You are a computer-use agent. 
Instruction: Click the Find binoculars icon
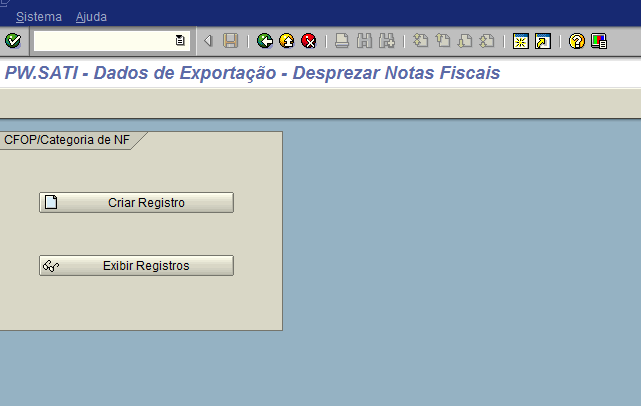click(364, 41)
